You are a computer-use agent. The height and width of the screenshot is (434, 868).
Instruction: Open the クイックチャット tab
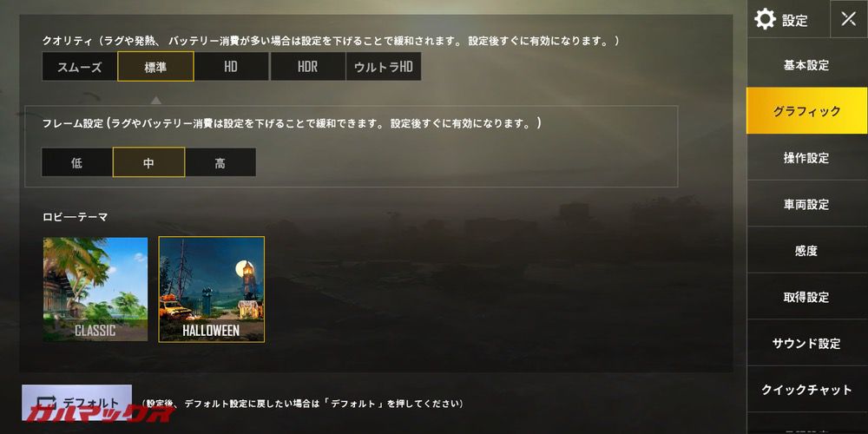[x=806, y=390]
